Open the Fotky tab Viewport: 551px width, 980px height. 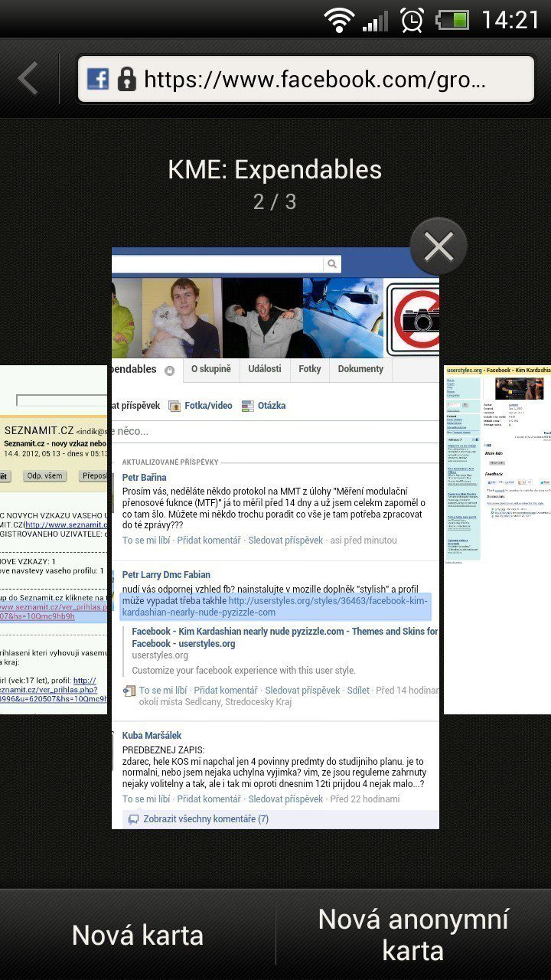(x=310, y=369)
